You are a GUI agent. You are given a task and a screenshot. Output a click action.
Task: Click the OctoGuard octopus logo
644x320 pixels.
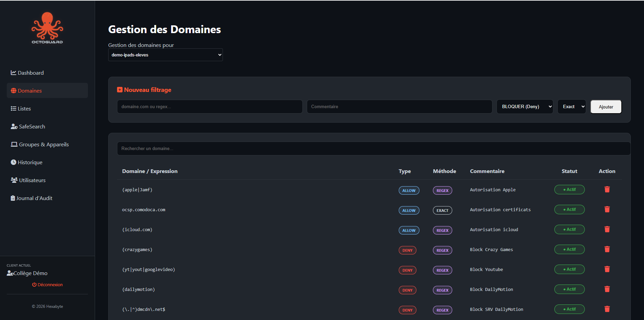pyautogui.click(x=47, y=28)
